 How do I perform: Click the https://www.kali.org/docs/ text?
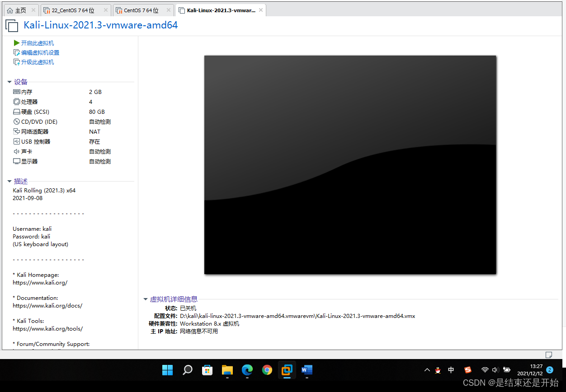[47, 305]
